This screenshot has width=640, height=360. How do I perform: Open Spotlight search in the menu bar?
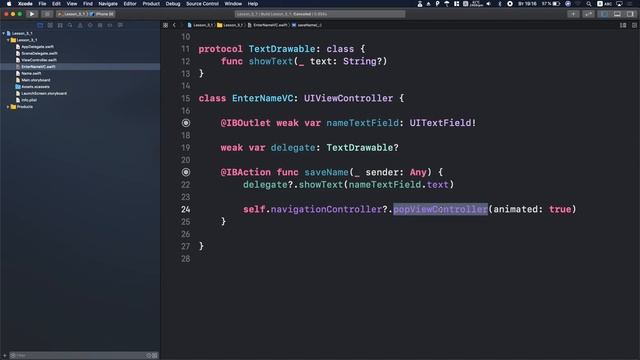pos(589,4)
